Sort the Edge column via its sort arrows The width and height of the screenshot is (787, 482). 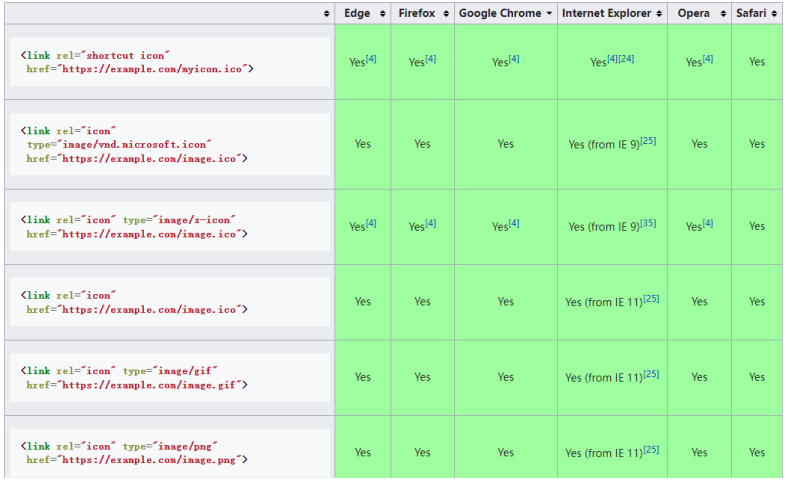coord(382,14)
